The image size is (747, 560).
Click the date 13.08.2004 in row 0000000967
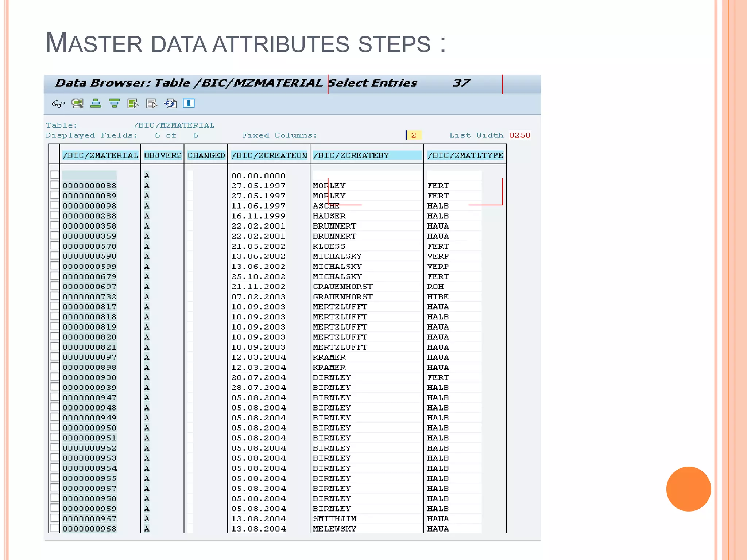point(258,519)
